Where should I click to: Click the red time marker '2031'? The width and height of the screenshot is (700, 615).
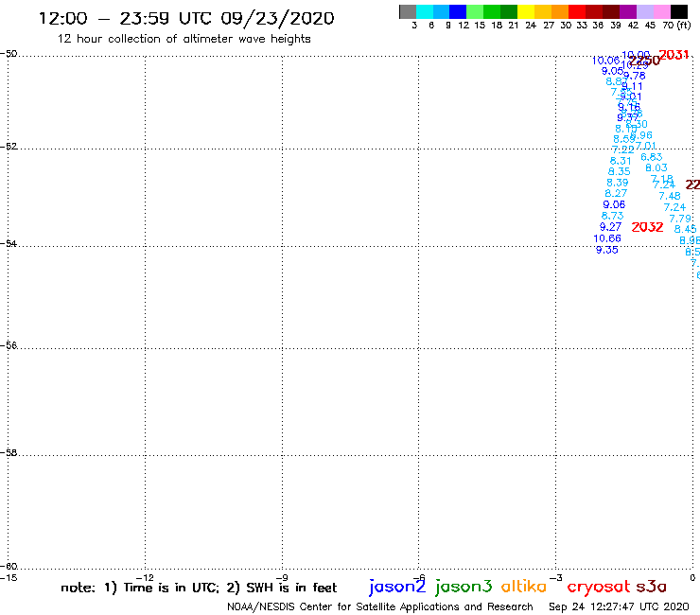point(674,55)
